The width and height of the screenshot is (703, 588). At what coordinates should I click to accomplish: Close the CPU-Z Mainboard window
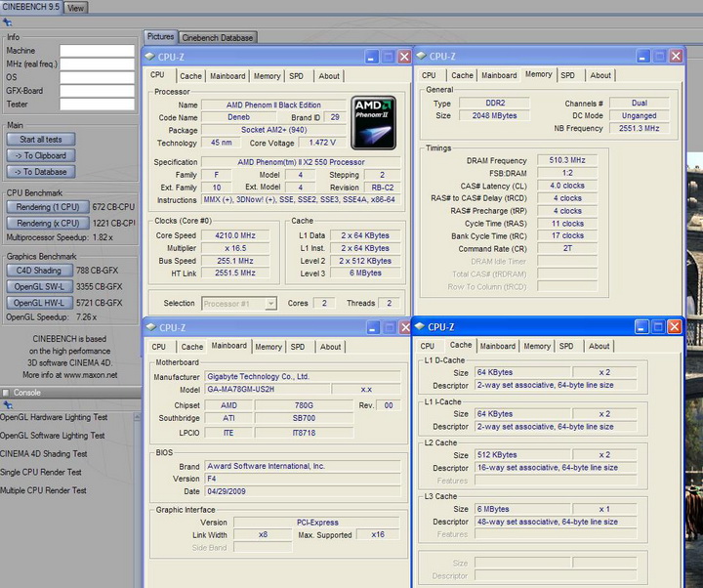404,327
